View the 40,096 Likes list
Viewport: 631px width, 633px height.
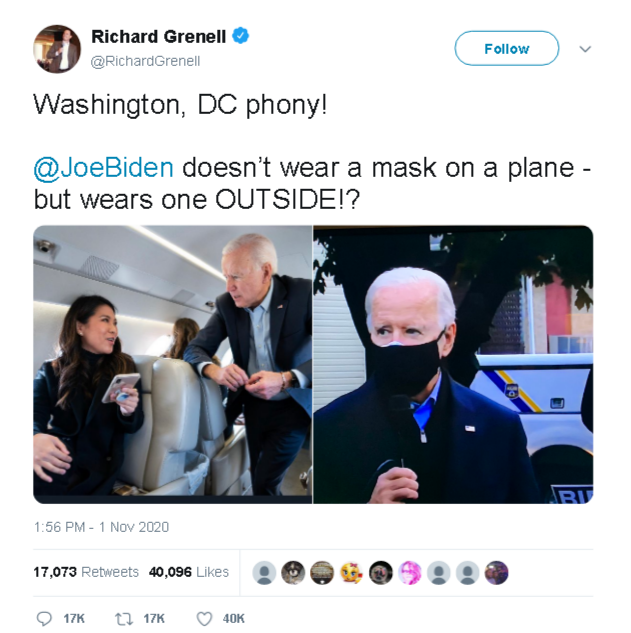[x=189, y=572]
